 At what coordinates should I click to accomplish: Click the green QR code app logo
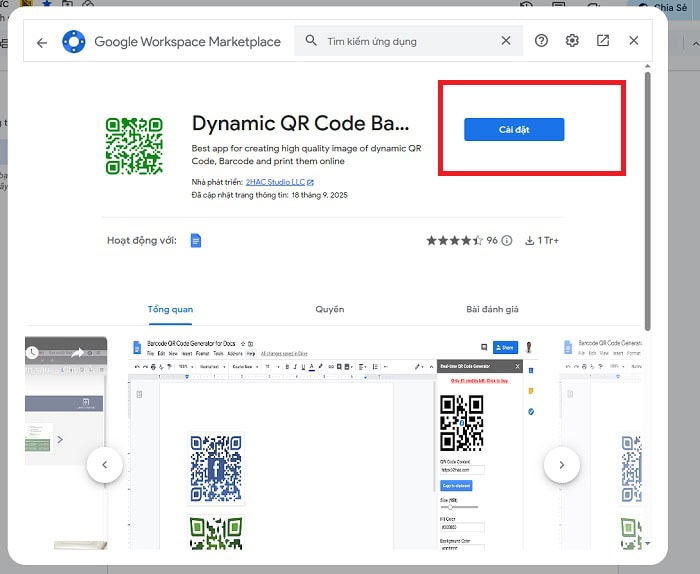[134, 146]
